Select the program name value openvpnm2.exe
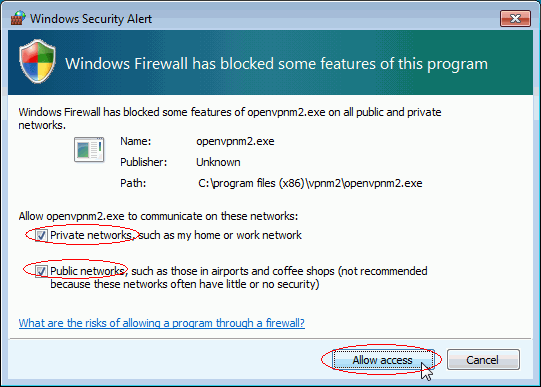 [235, 141]
